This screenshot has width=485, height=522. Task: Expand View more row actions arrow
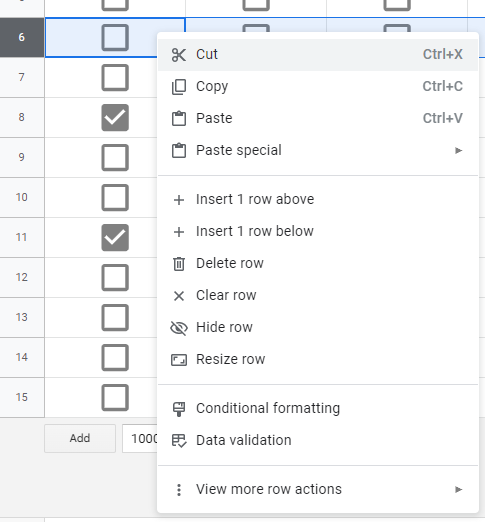coord(459,490)
